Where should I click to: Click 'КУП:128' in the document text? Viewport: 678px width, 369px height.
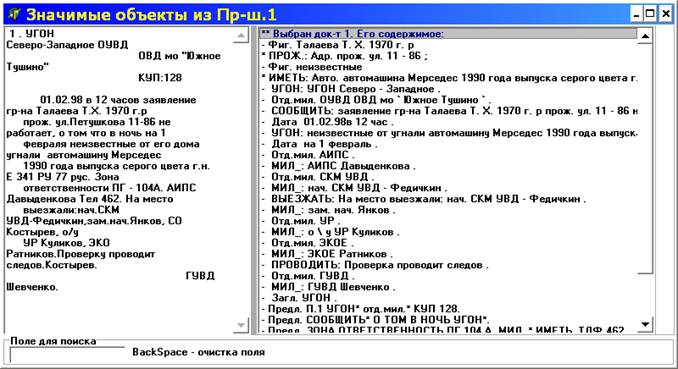[160, 78]
